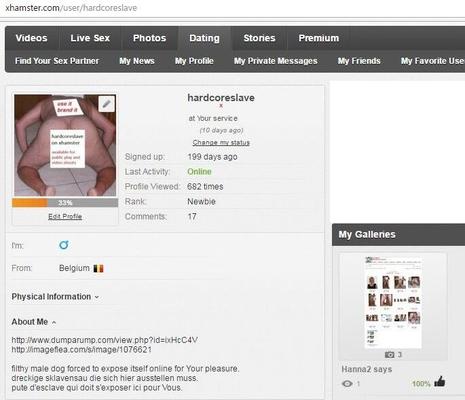Viewport: 465px width, 400px height.
Task: Click the gallery camera photo count icon
Action: [389, 355]
